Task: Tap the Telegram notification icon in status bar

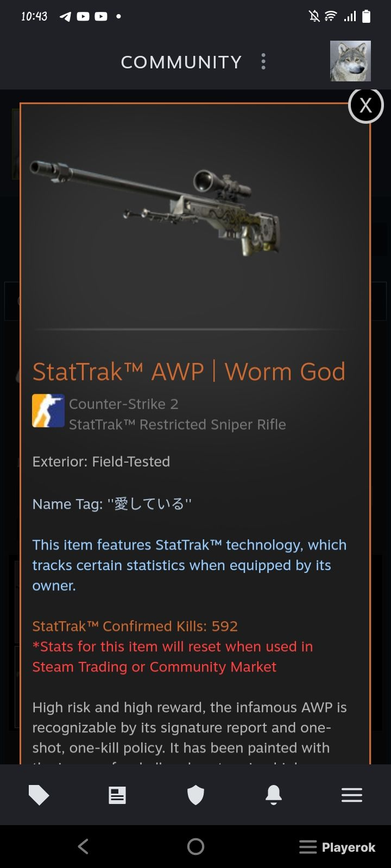Action: [65, 16]
